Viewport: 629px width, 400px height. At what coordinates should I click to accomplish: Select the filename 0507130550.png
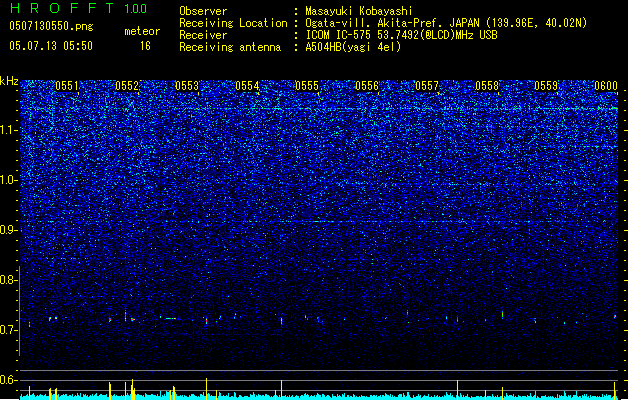click(51, 26)
